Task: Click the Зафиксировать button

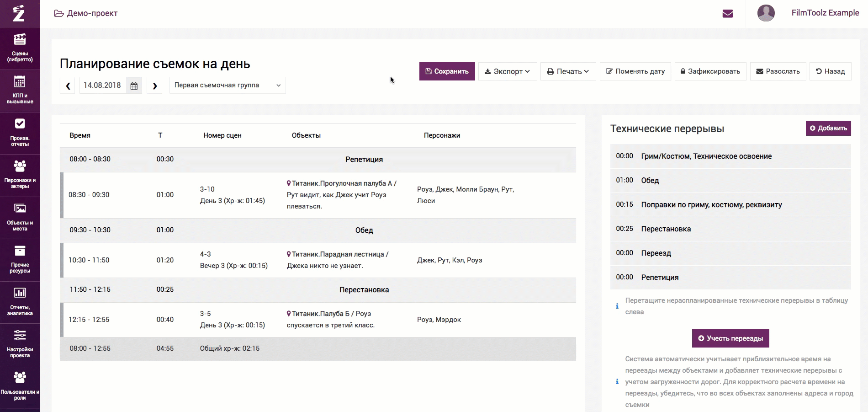Action: click(x=711, y=71)
